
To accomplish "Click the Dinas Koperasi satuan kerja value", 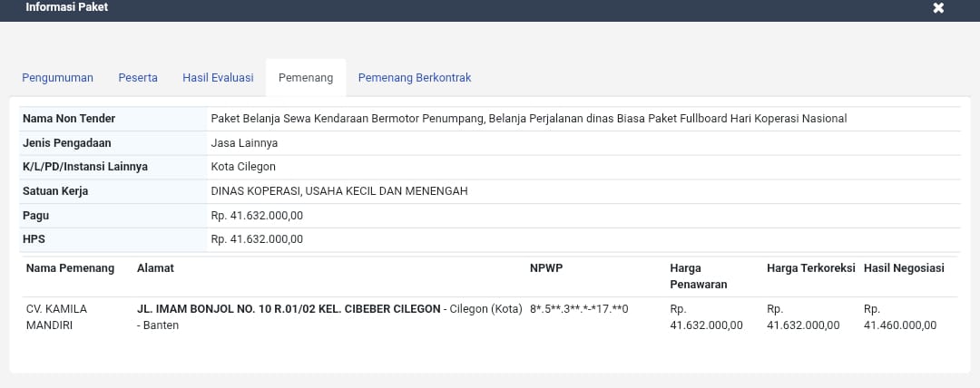I will 339,191.
